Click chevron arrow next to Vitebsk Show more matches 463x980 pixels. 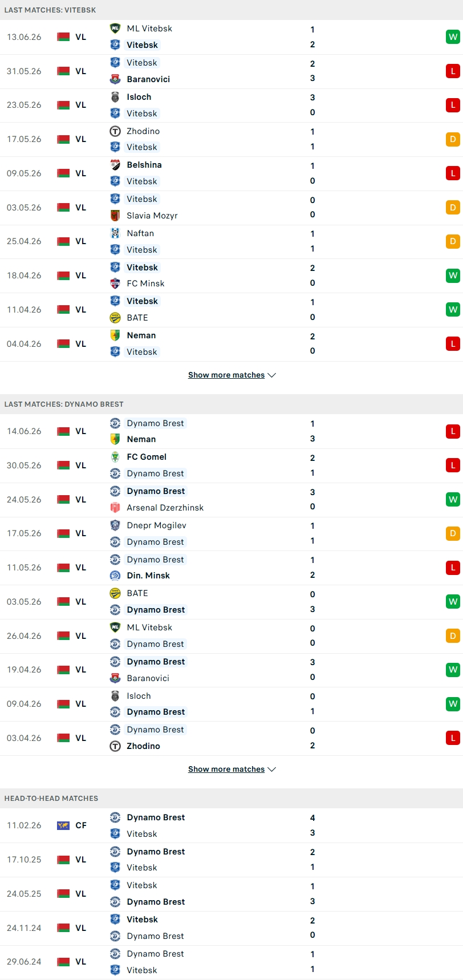pyautogui.click(x=272, y=375)
